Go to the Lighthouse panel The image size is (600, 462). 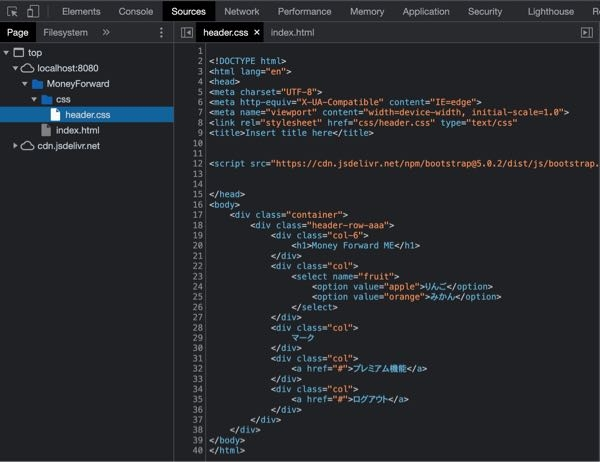point(550,12)
